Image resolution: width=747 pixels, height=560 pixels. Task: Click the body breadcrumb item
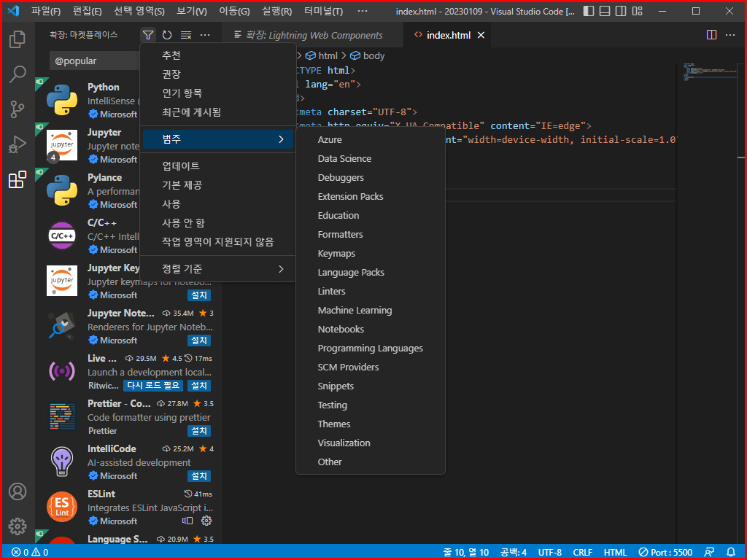tap(368, 55)
